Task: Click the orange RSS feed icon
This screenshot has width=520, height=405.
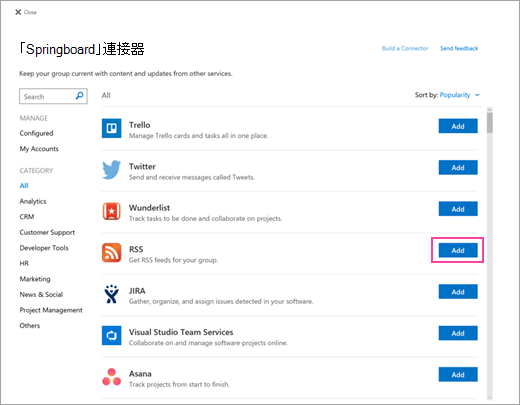Action: point(111,252)
